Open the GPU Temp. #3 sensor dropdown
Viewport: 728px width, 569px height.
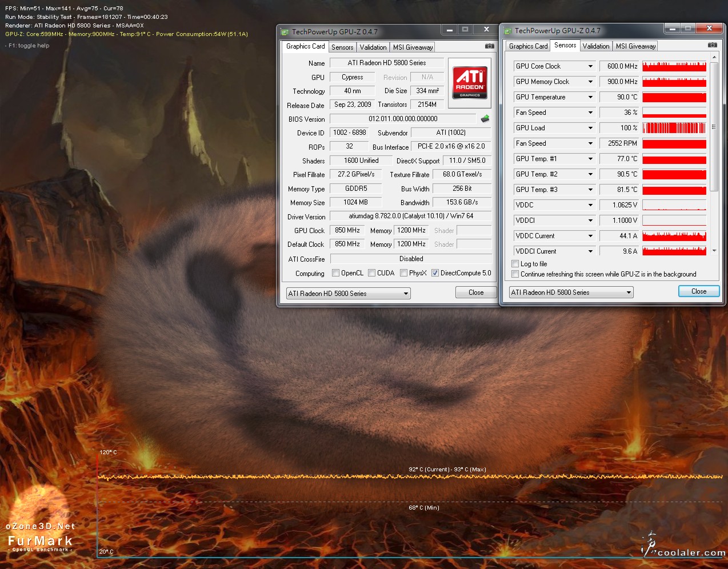(x=590, y=190)
